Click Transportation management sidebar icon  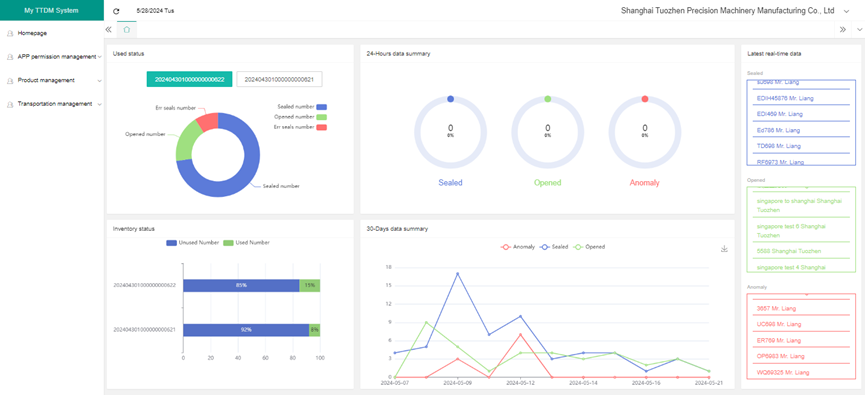click(x=10, y=104)
